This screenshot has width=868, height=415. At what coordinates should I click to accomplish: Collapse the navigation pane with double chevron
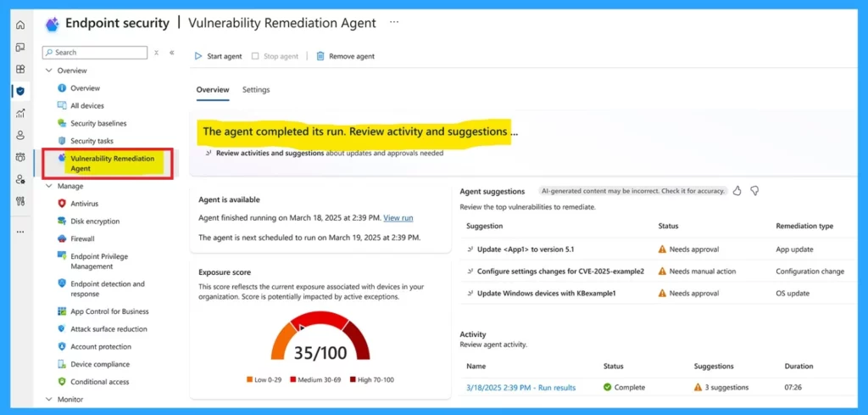pyautogui.click(x=172, y=53)
